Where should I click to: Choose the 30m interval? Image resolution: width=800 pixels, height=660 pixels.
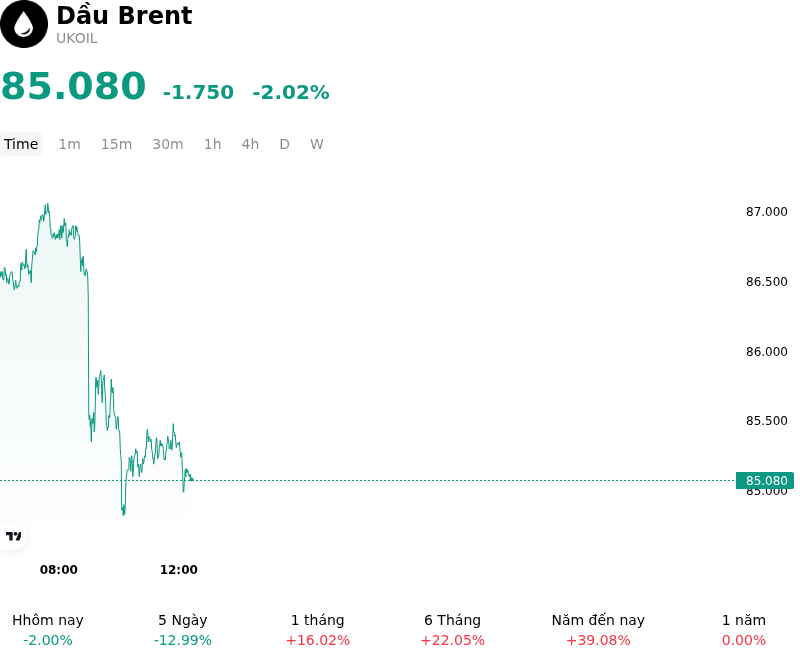pos(168,144)
